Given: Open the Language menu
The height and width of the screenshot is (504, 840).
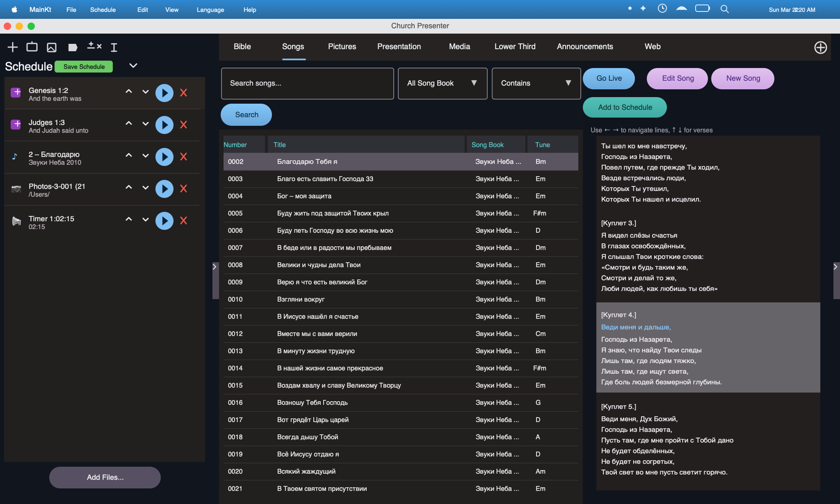Looking at the screenshot, I should point(210,9).
